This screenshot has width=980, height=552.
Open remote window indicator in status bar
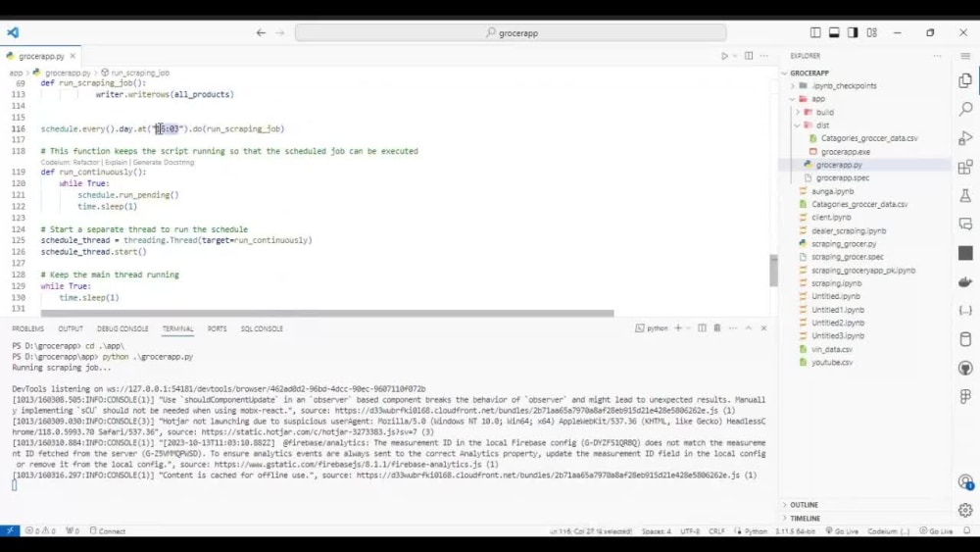(10, 530)
